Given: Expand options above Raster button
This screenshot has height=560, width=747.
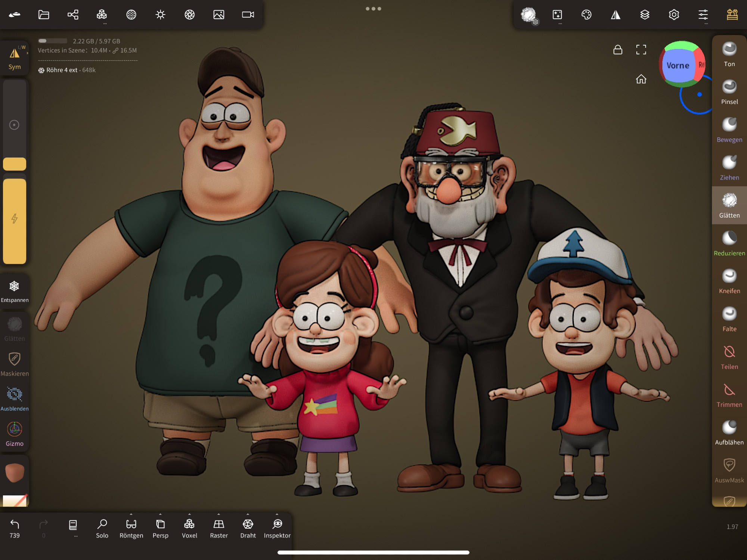Looking at the screenshot, I should pos(218,514).
